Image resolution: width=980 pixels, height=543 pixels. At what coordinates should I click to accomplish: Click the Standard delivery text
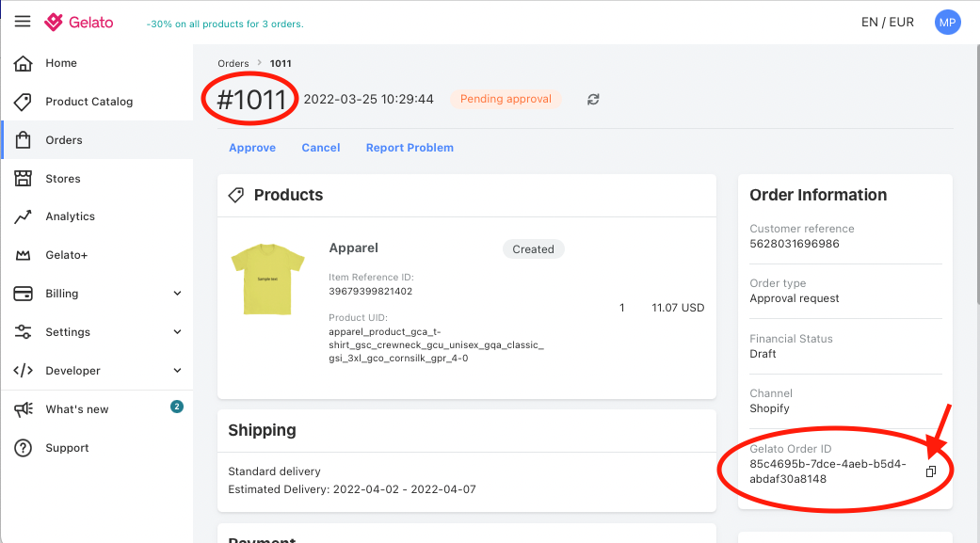click(x=274, y=471)
